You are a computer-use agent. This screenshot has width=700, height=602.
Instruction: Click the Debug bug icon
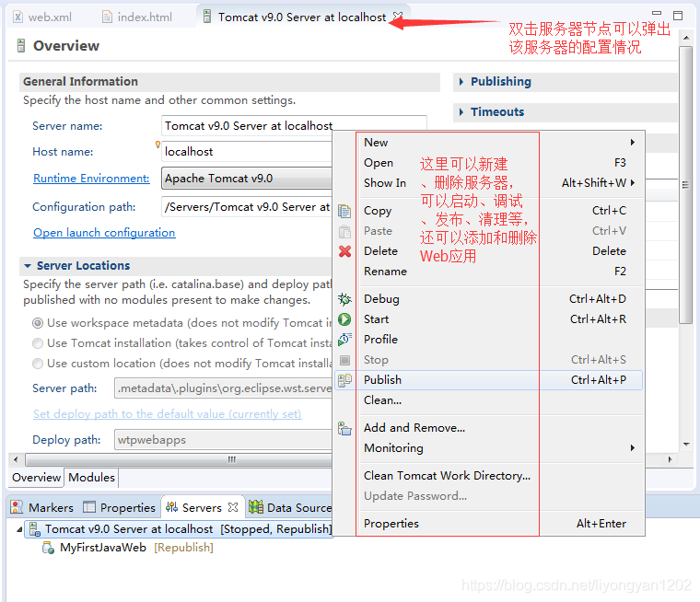tap(344, 299)
